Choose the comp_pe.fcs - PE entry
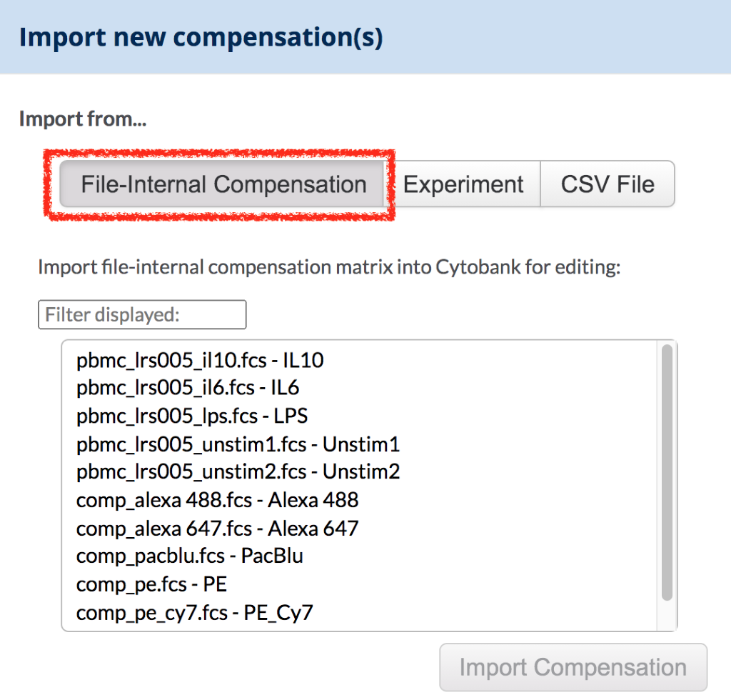This screenshot has width=731, height=700. click(151, 584)
